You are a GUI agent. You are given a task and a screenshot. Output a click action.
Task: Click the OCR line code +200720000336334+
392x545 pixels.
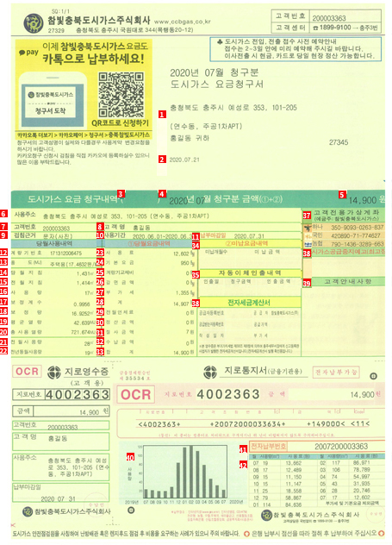pyautogui.click(x=247, y=424)
